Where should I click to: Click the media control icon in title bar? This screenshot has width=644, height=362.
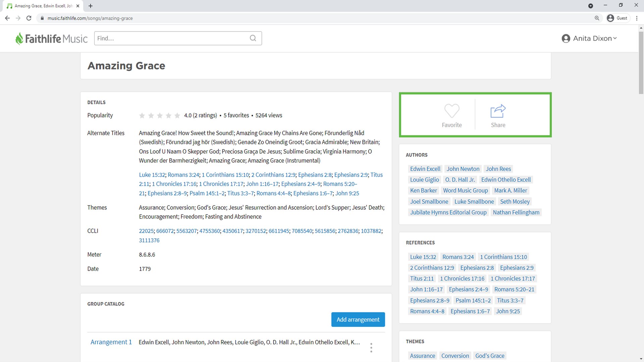coord(591,6)
